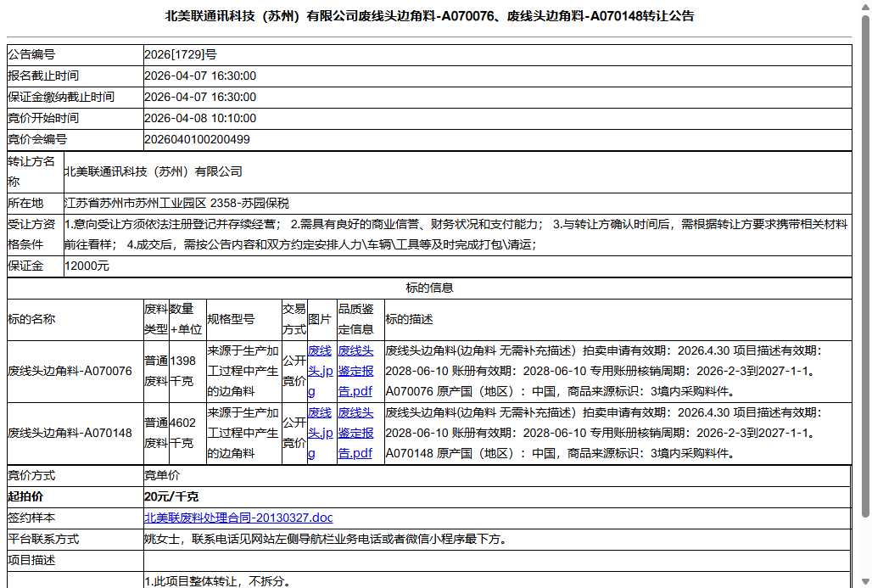Click the page vertical scrollbar thumb
The width and height of the screenshot is (872, 588).
[x=865, y=266]
